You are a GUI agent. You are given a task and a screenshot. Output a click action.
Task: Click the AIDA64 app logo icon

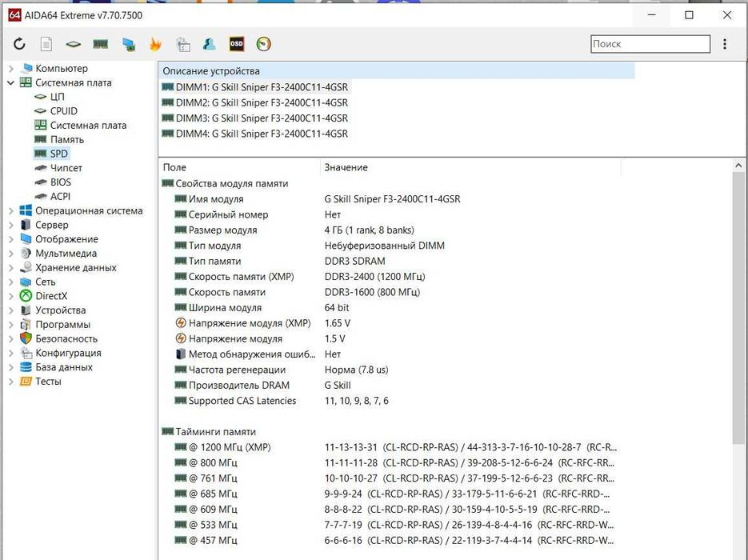[14, 14]
